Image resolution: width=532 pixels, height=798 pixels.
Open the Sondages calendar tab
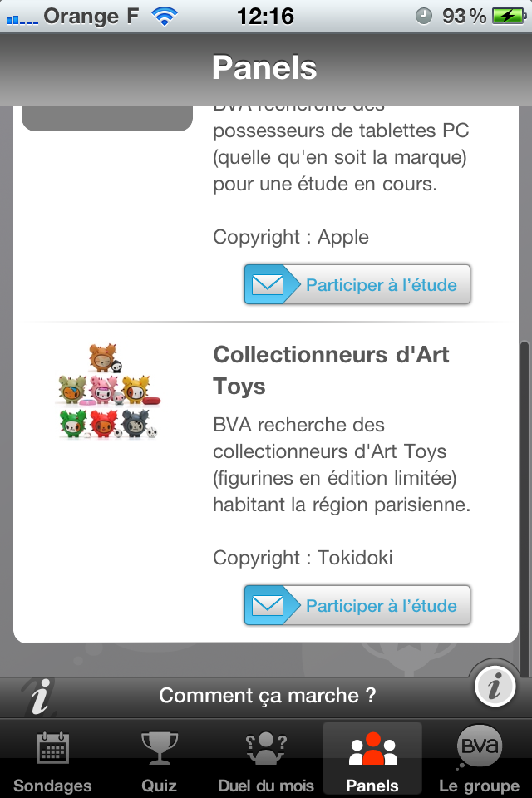click(52, 758)
